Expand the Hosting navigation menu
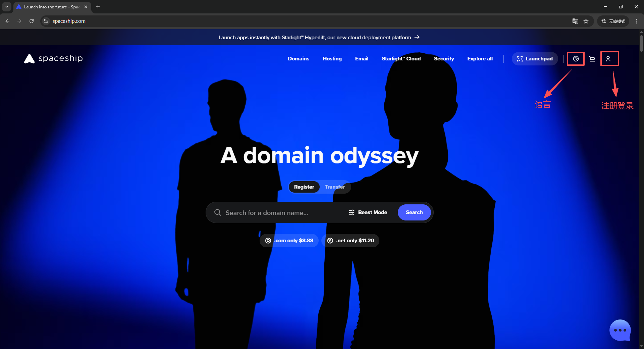Screen dimensions: 644x349 [332, 59]
